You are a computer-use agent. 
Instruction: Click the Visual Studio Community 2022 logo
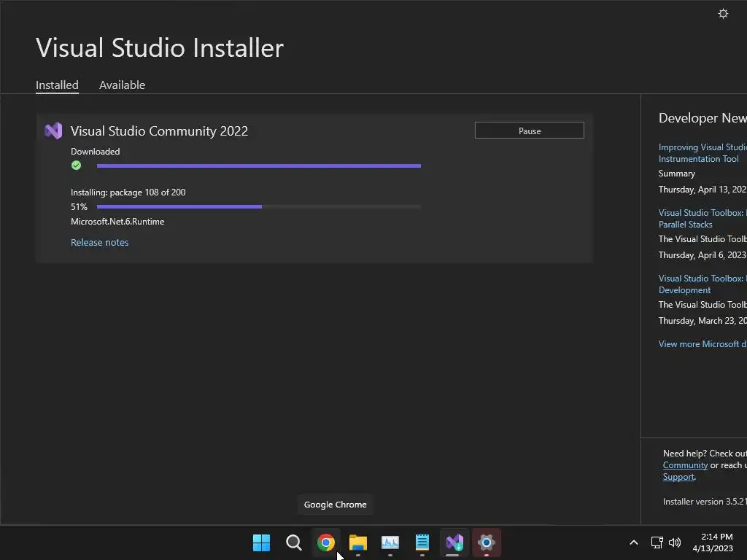pyautogui.click(x=53, y=131)
